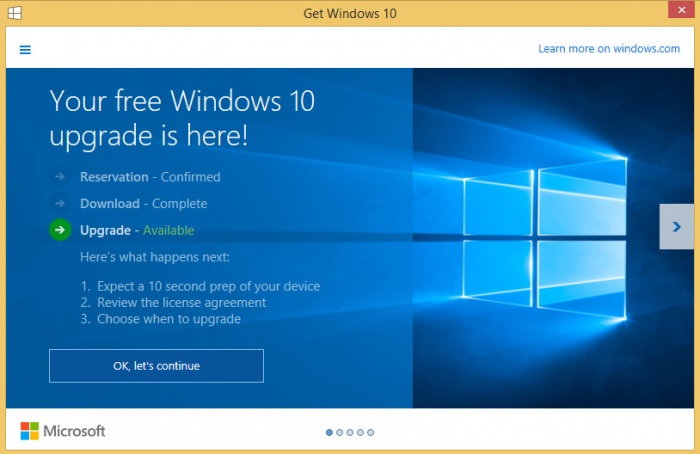Click the 'Get Windows 10' window title
Screen dimensions: 700x454
pyautogui.click(x=350, y=13)
